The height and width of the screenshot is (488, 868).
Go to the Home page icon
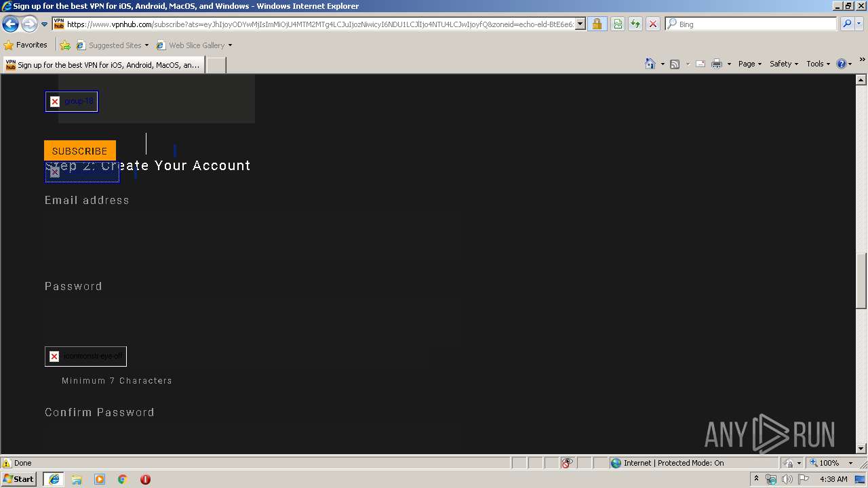pyautogui.click(x=650, y=64)
